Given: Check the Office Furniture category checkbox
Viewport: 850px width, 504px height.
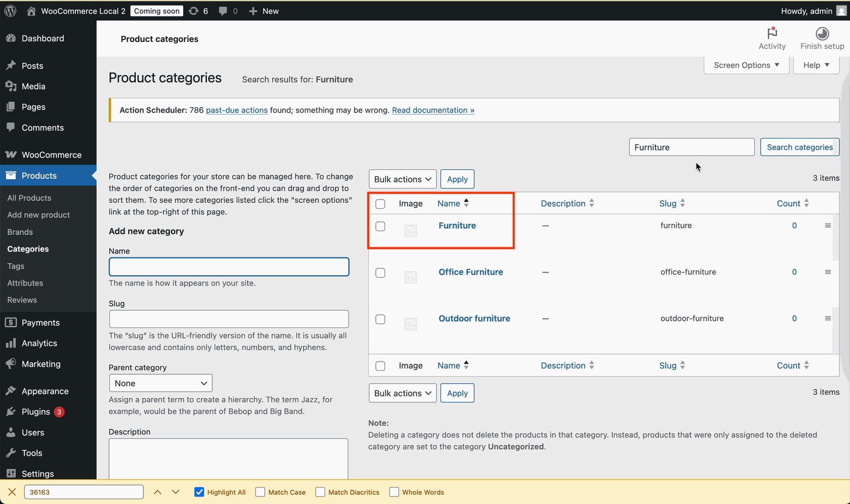Looking at the screenshot, I should pyautogui.click(x=380, y=273).
